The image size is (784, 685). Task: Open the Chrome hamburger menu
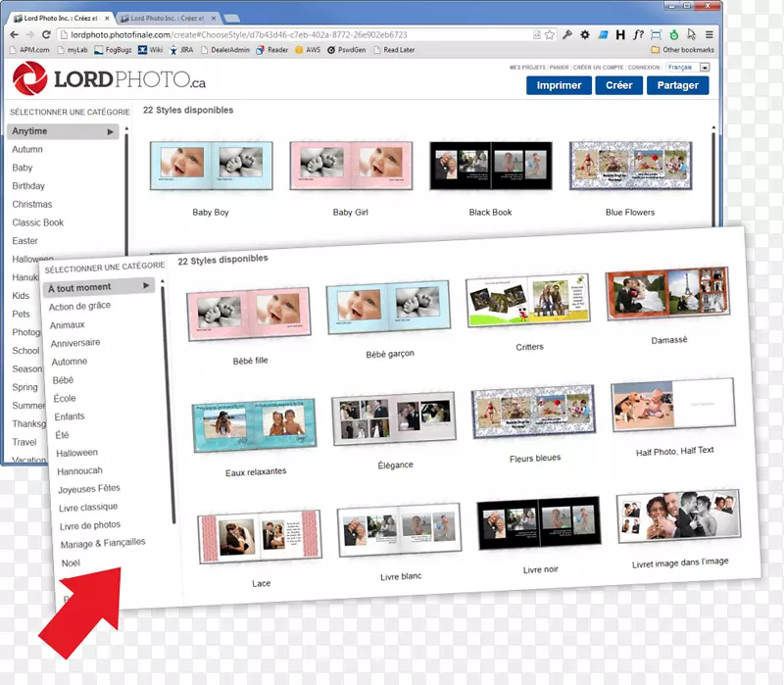(x=709, y=34)
